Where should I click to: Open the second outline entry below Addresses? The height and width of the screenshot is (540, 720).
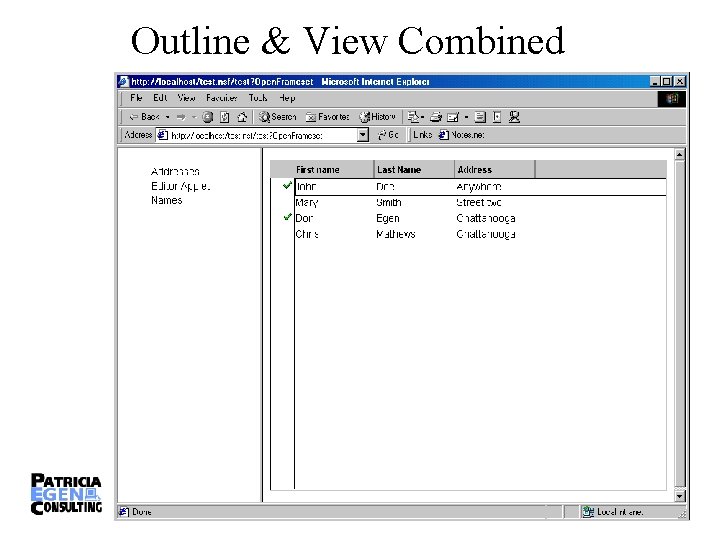click(180, 186)
